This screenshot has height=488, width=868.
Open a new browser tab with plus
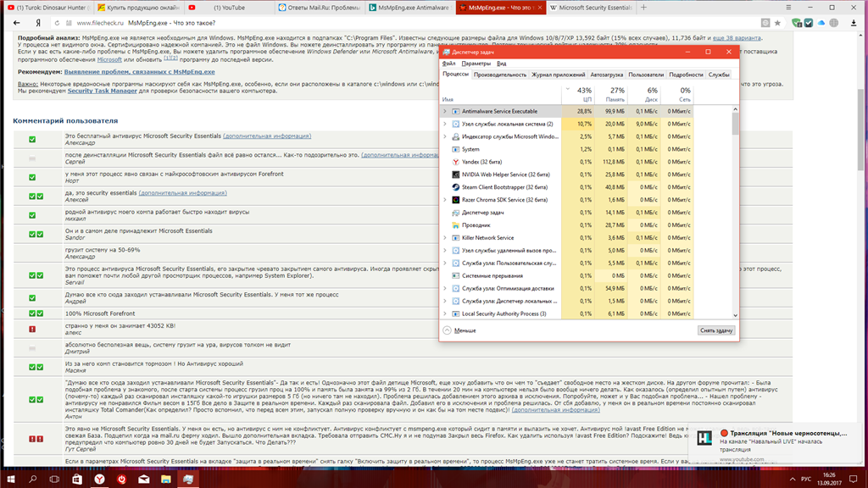click(x=643, y=7)
